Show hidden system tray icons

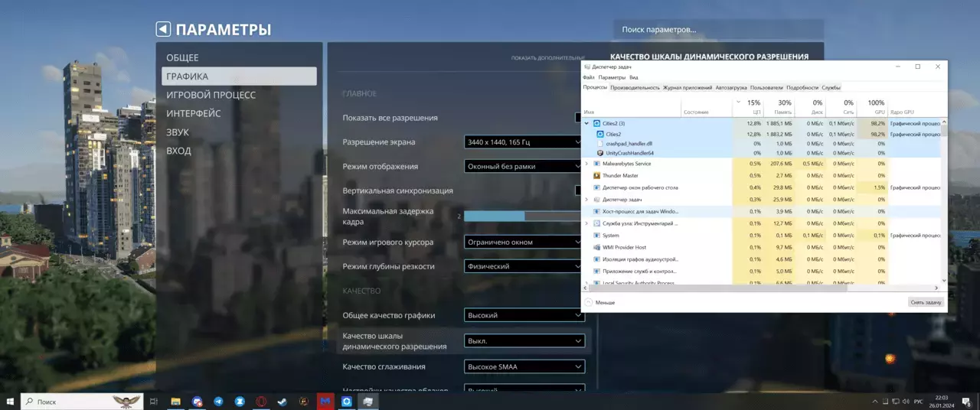pyautogui.click(x=875, y=402)
